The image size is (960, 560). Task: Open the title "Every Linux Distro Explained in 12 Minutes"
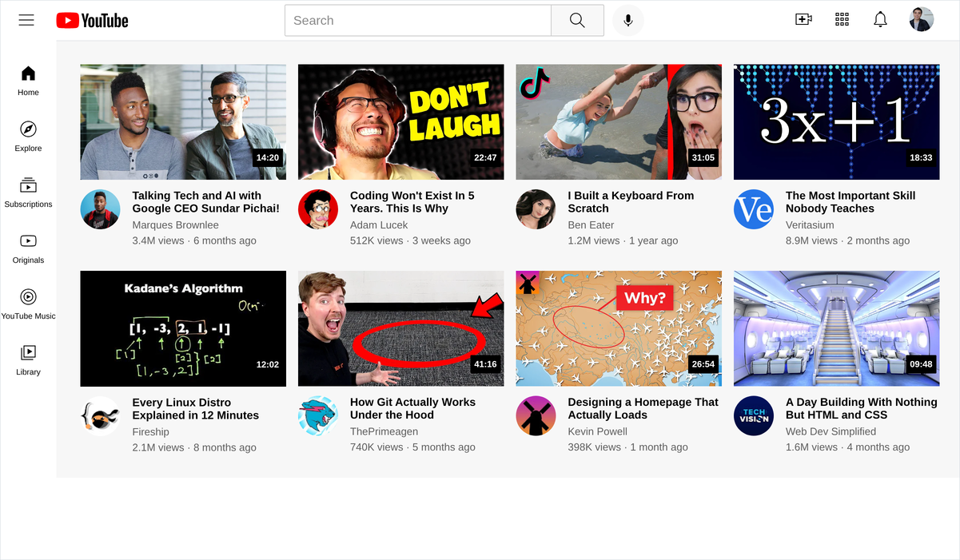coord(196,409)
